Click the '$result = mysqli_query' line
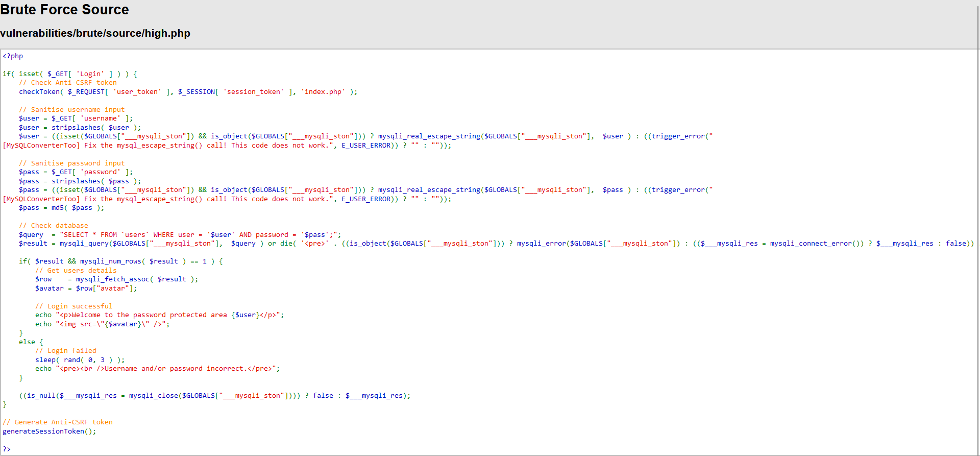 pos(497,244)
